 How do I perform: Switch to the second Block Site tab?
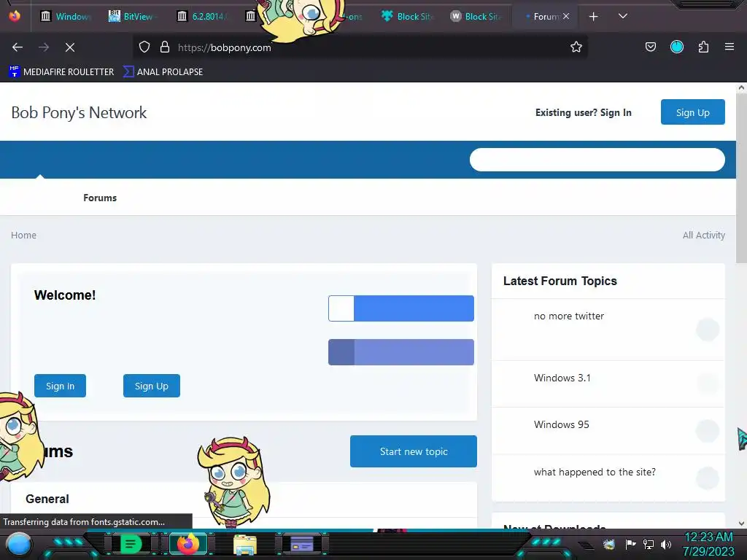(476, 17)
